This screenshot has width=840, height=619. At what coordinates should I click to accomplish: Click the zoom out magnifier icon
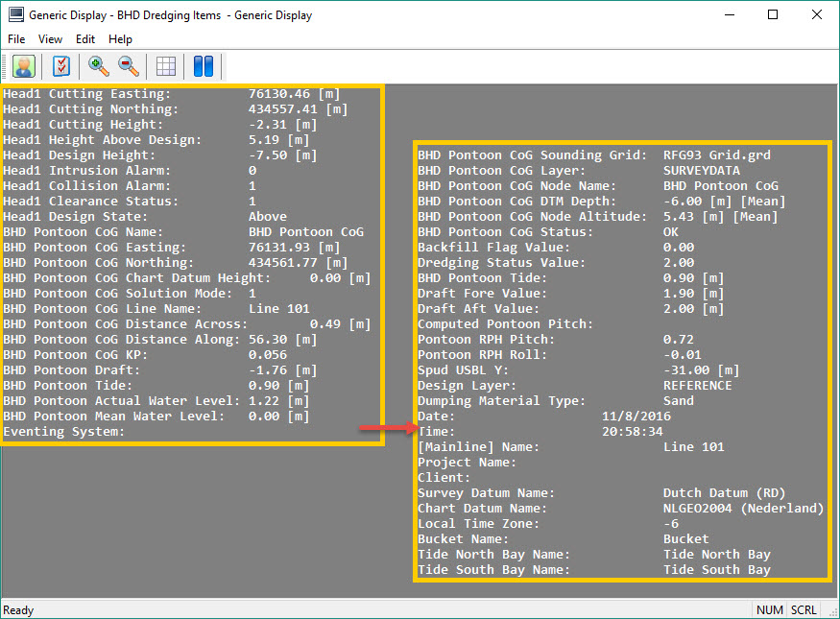128,66
